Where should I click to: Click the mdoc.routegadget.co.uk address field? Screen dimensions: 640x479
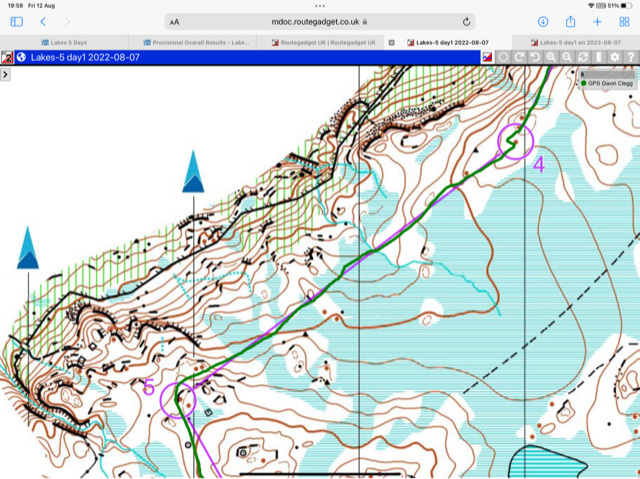point(320,21)
